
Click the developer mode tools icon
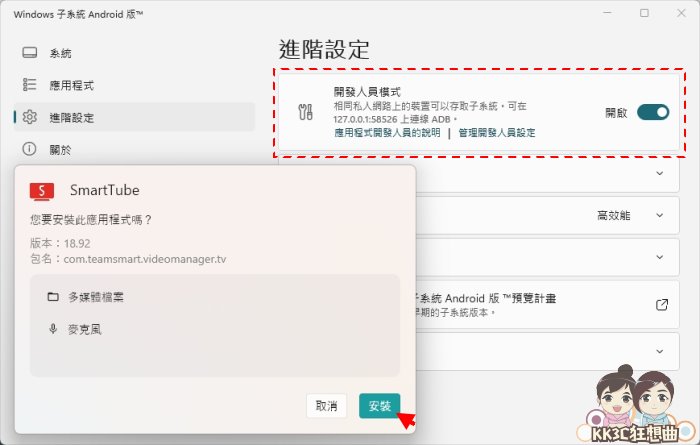click(x=305, y=112)
